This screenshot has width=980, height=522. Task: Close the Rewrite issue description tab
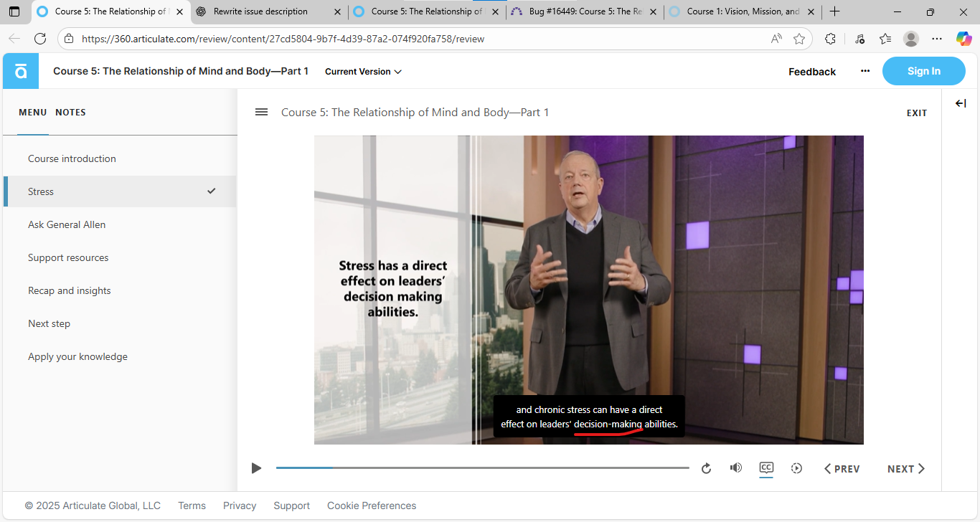pos(338,11)
